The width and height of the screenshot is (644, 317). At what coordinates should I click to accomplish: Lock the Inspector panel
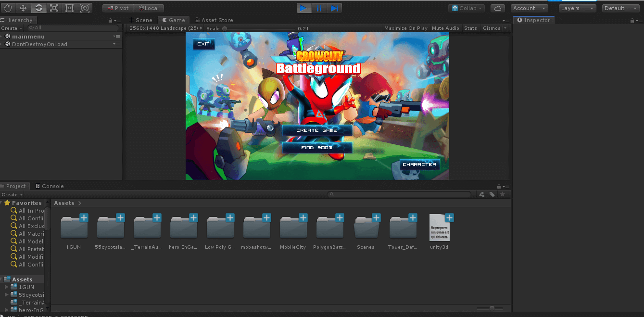632,20
